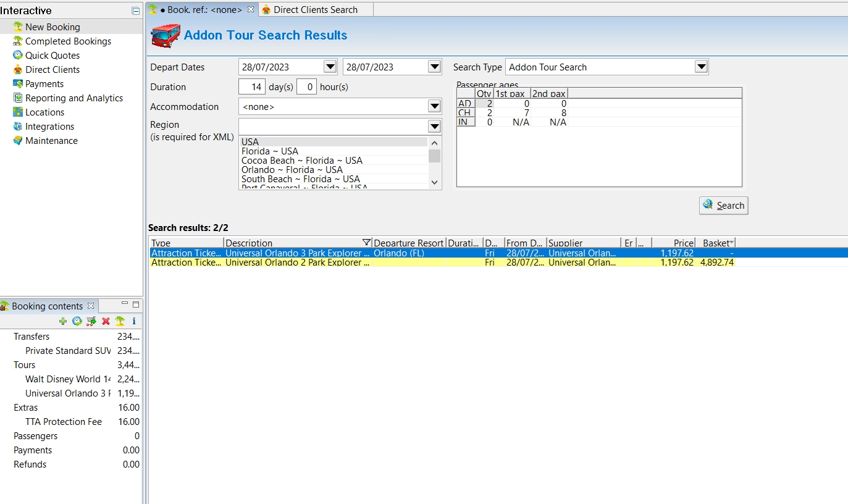Select the Booking contents tab

47,306
